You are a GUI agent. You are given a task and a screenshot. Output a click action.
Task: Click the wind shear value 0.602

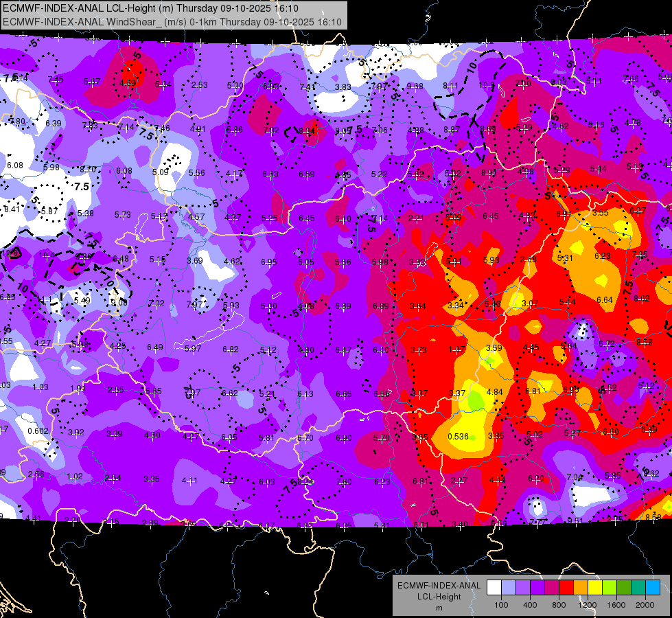[38, 431]
